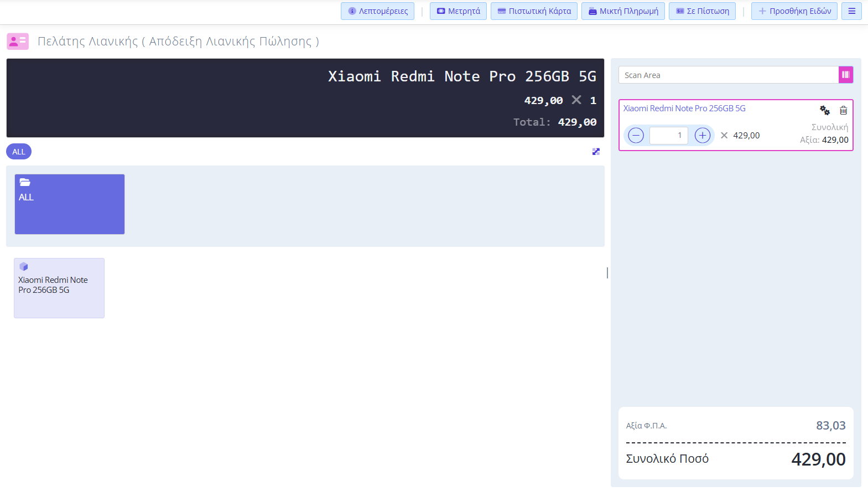Image resolution: width=868 pixels, height=491 pixels.
Task: Open item settings gears icon
Action: (824, 110)
